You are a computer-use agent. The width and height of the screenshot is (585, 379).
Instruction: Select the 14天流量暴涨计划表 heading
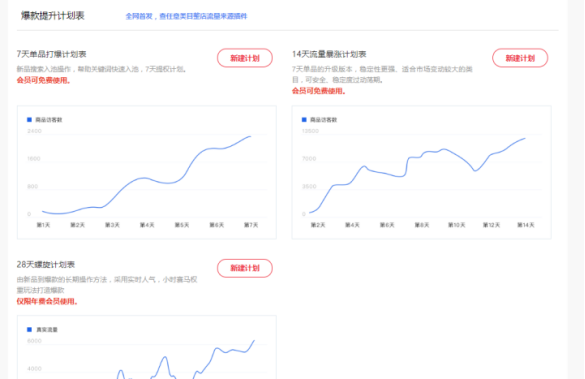329,54
